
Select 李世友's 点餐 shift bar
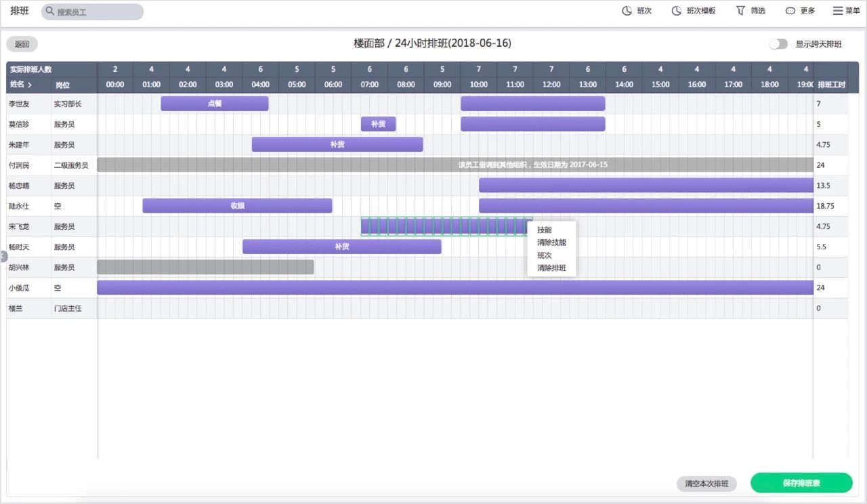click(214, 103)
